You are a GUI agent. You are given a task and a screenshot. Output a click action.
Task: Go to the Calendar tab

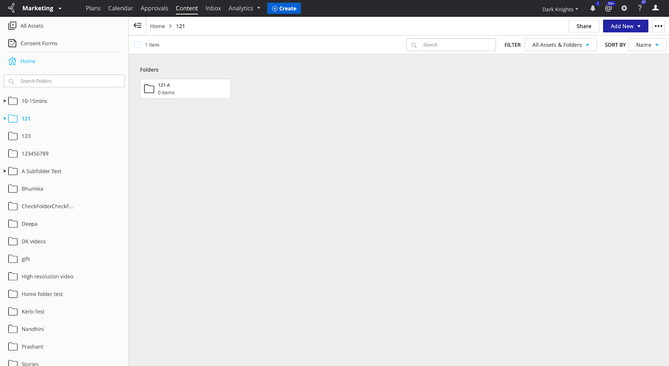pos(120,8)
